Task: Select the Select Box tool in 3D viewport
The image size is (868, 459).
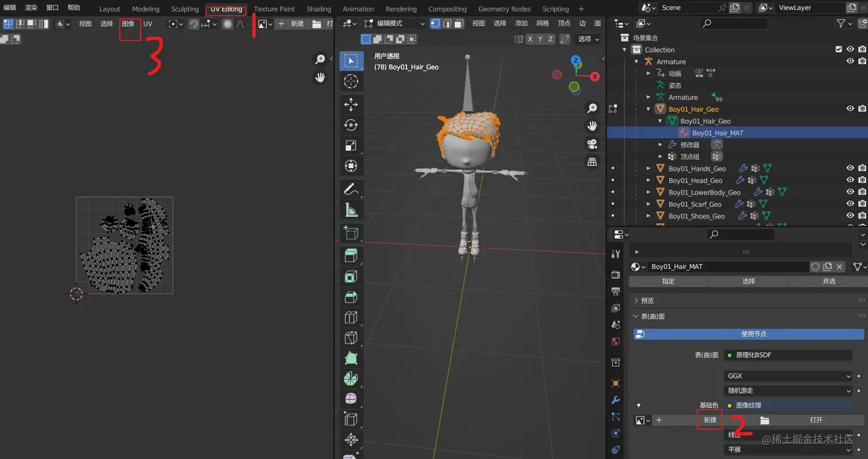Action: point(351,61)
